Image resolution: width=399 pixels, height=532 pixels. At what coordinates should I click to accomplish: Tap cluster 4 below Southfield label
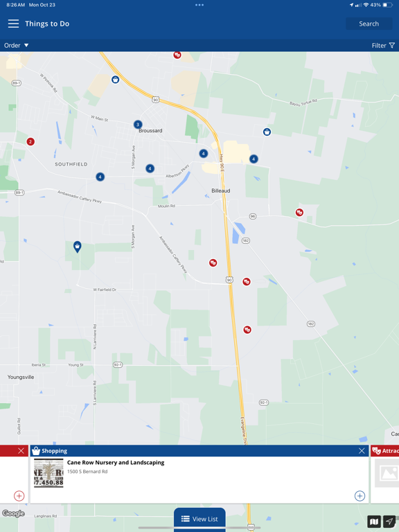100,177
